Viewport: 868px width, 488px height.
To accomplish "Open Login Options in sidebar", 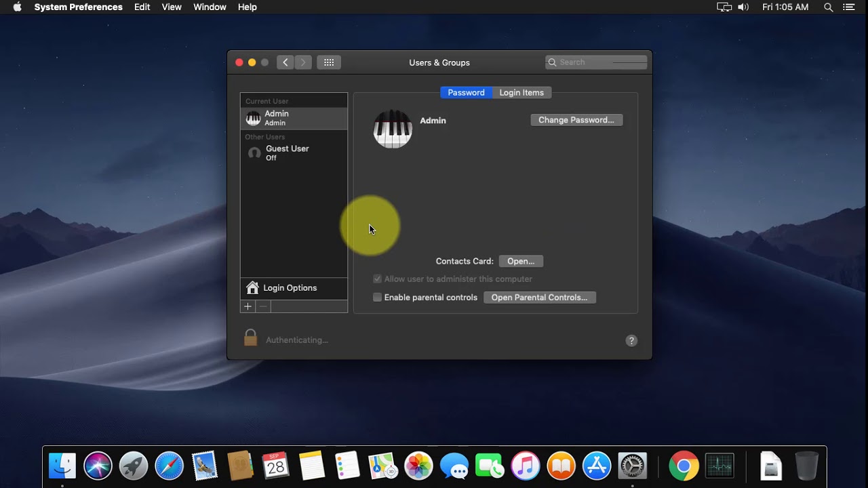I will 294,288.
